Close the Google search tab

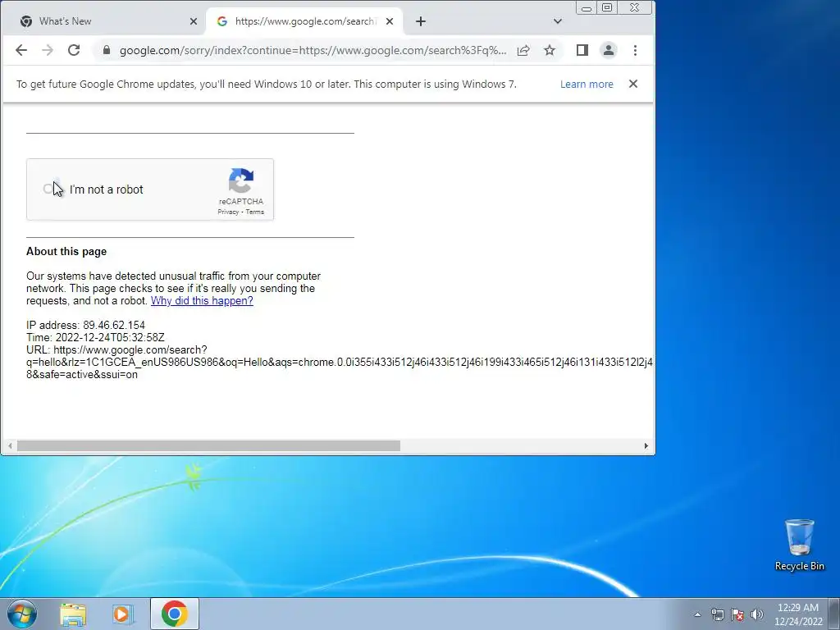(x=390, y=21)
